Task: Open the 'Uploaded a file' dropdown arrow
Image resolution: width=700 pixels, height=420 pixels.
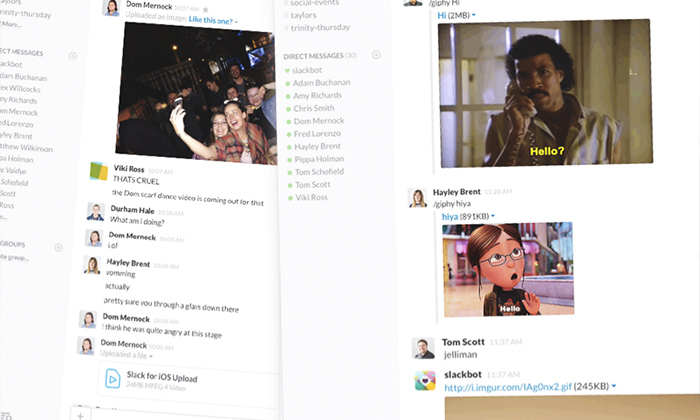Action: [151, 356]
